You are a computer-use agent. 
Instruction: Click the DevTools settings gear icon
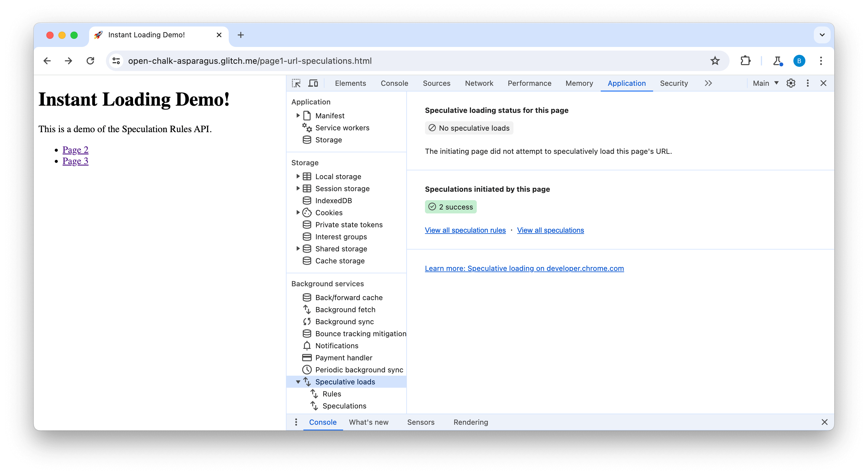click(791, 83)
